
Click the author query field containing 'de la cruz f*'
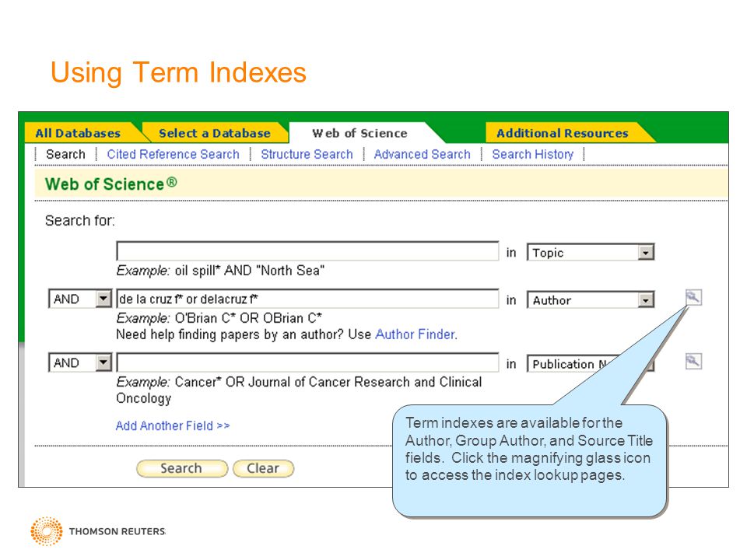point(308,299)
